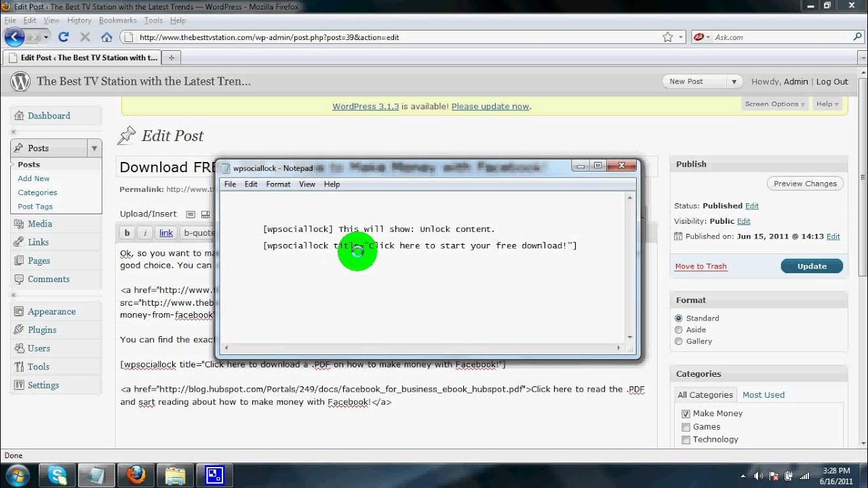Viewport: 868px width, 488px height.
Task: Open Firefox History menu
Action: click(x=79, y=21)
